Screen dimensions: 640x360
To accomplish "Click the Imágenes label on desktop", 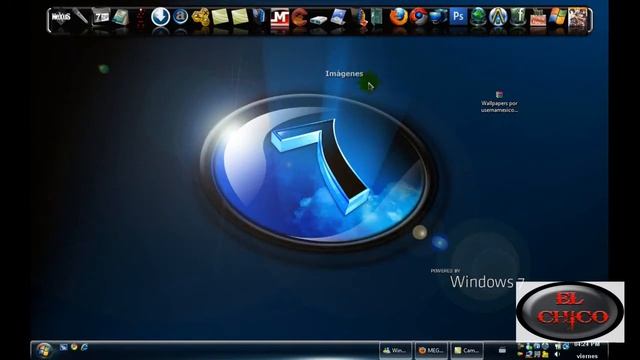I will 344,74.
